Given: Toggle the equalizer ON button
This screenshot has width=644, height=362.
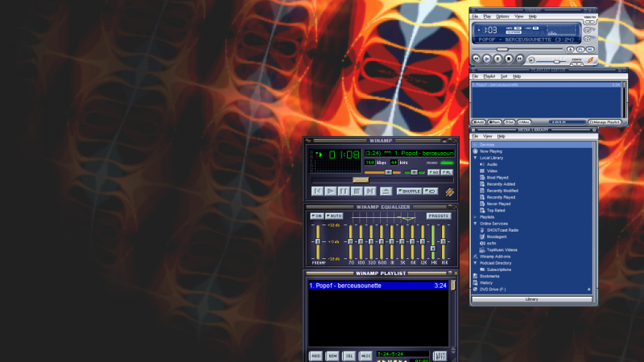Looking at the screenshot, I should pyautogui.click(x=316, y=216).
